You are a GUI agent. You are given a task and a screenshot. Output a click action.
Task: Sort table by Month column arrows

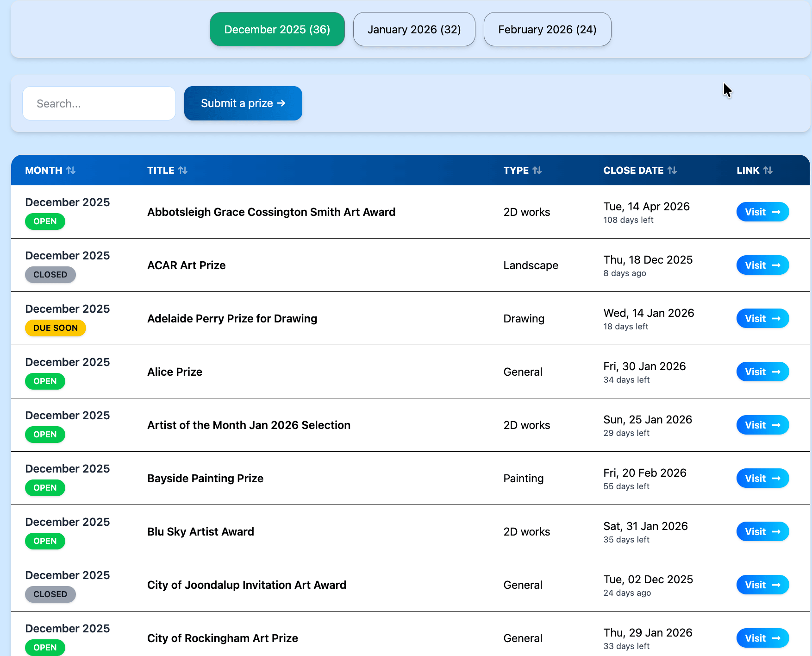(x=71, y=170)
